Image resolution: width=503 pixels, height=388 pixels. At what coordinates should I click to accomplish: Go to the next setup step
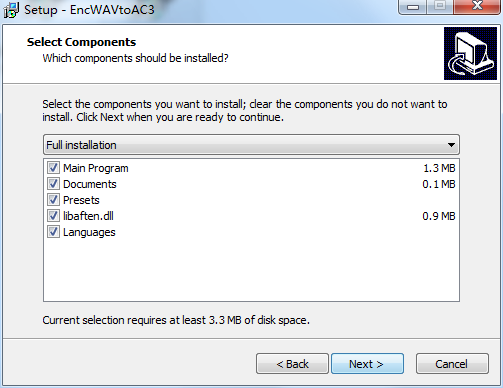367,364
